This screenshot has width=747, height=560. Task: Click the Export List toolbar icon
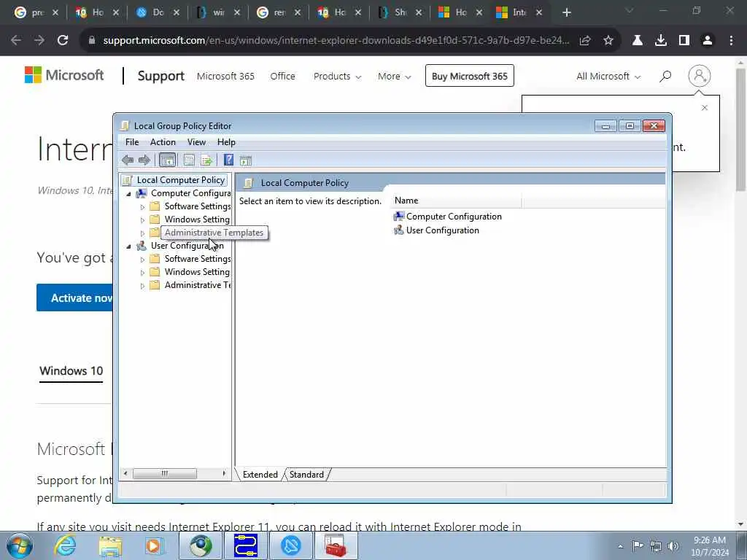(x=206, y=160)
